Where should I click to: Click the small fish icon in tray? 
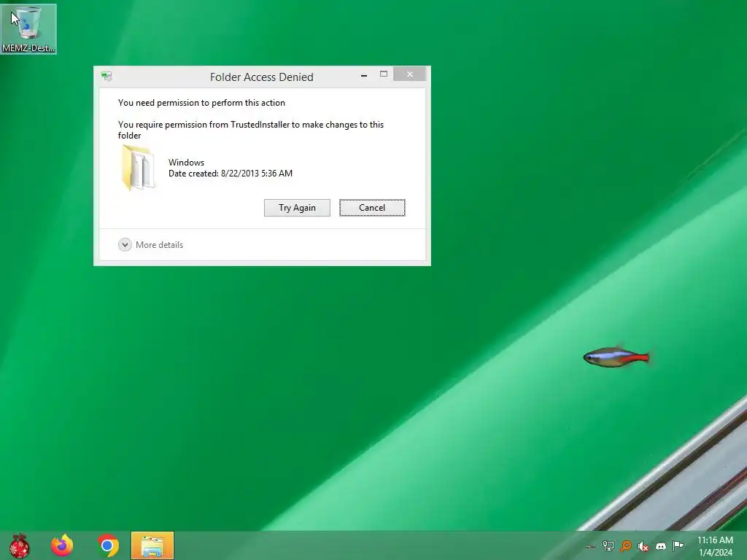tap(590, 547)
